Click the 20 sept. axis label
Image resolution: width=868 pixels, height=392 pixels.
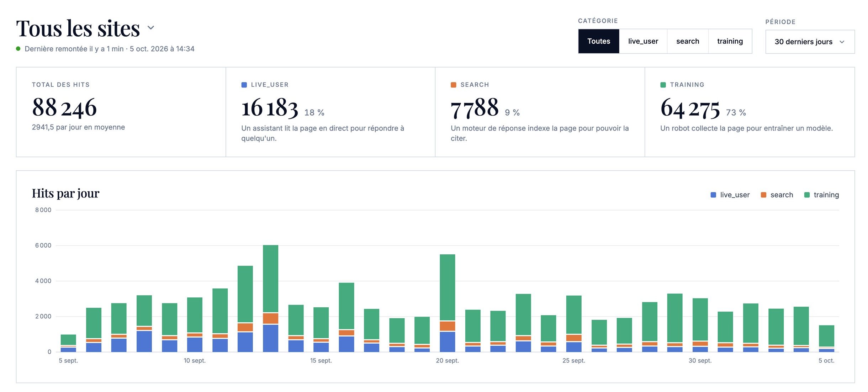(447, 361)
